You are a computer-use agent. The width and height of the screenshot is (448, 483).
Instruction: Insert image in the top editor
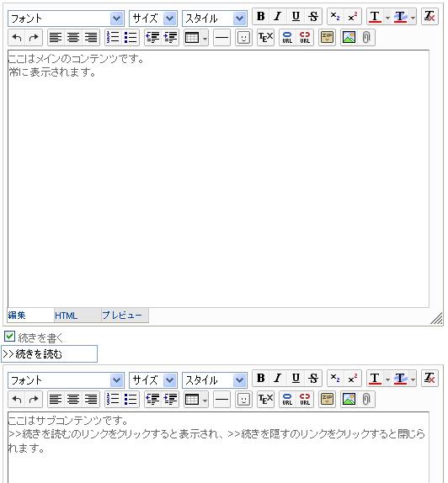coord(349,38)
